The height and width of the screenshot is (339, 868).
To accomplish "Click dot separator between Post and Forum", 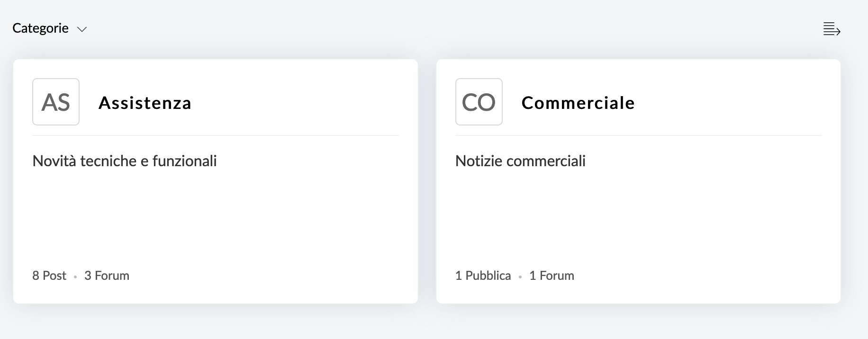I will tap(75, 277).
